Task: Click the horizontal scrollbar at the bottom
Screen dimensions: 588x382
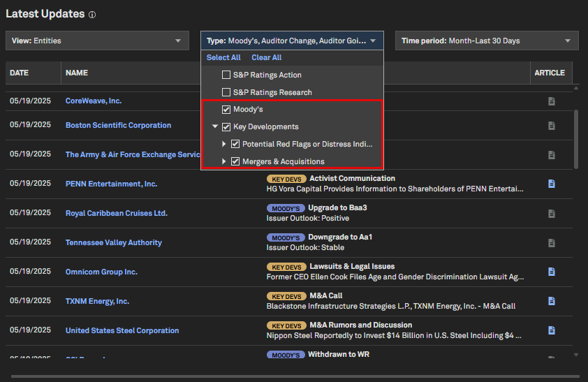Action: (295, 376)
